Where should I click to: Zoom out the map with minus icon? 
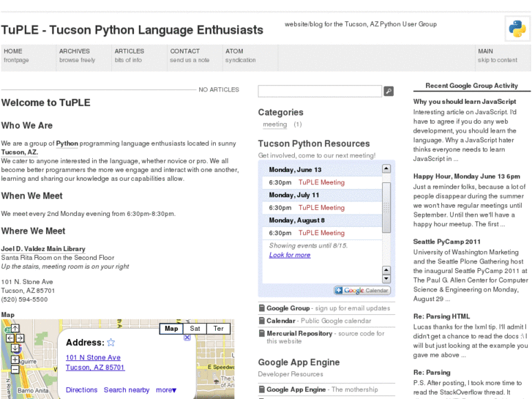(x=15, y=369)
